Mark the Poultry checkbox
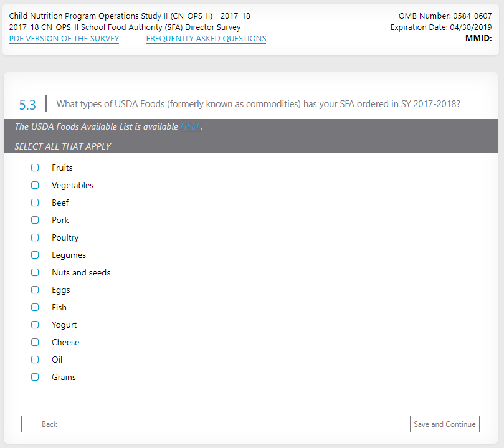This screenshot has width=504, height=448. tap(35, 237)
